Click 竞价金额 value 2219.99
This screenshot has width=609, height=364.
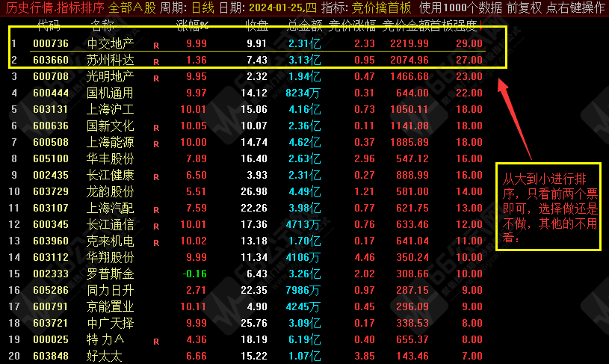point(409,43)
